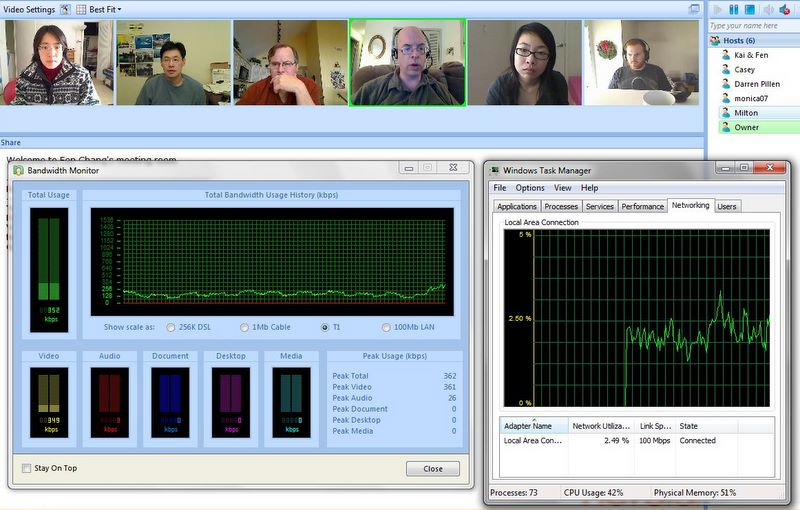Sort by State column header

[706, 426]
